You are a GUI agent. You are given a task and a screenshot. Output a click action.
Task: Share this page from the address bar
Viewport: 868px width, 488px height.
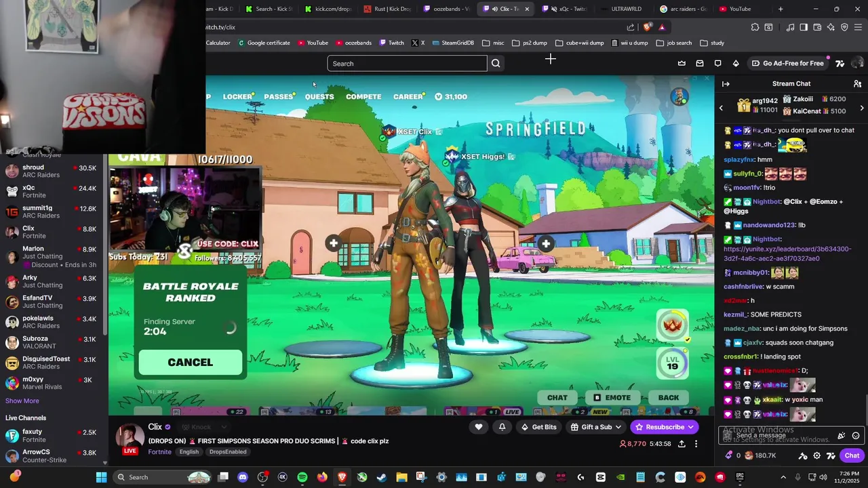pyautogui.click(x=631, y=27)
